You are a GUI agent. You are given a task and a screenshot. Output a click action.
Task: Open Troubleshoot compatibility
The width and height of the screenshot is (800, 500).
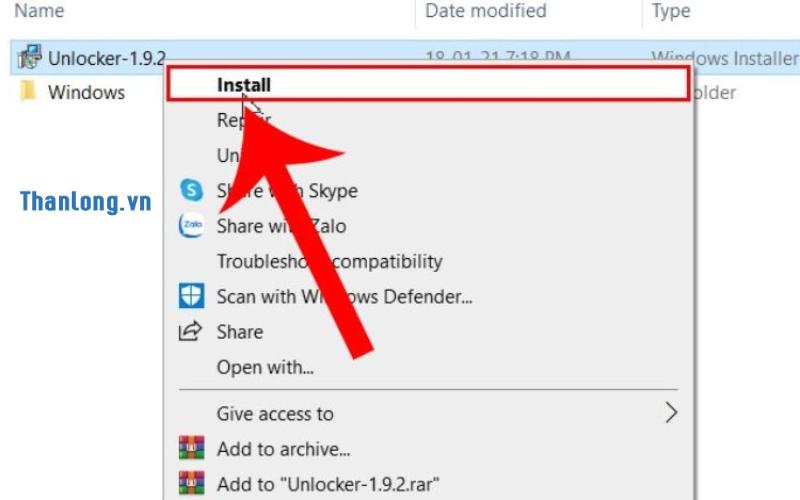point(329,261)
